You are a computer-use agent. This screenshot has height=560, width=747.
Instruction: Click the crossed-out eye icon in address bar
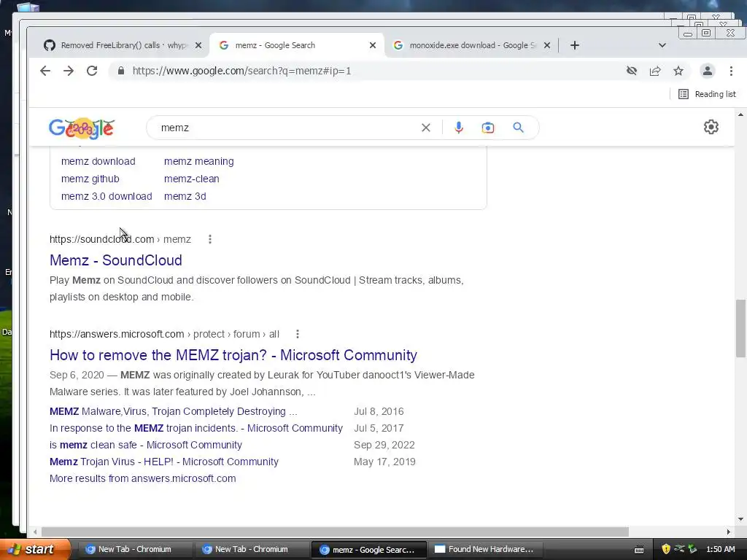click(x=632, y=71)
